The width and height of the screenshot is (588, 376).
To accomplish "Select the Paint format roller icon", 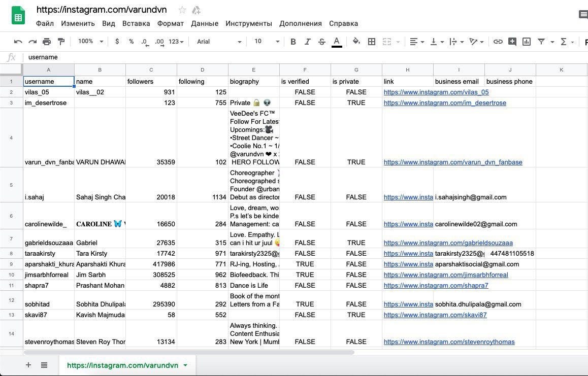I will tap(61, 42).
